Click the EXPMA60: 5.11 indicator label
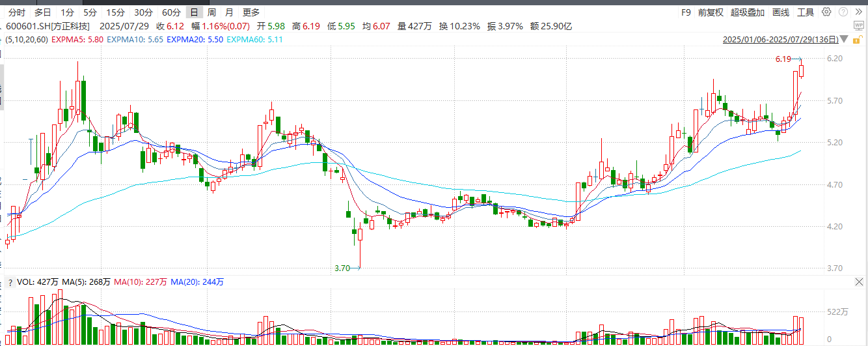 coord(254,40)
